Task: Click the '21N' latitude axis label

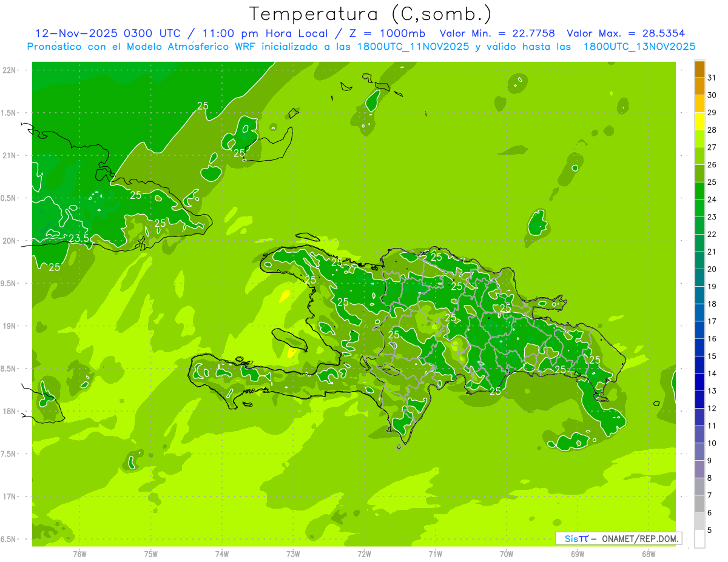Action: click(10, 155)
